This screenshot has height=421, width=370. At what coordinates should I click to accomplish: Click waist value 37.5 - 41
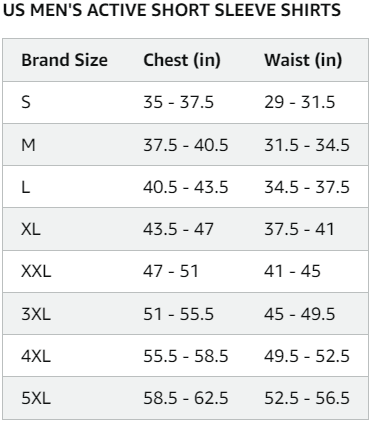pos(299,229)
